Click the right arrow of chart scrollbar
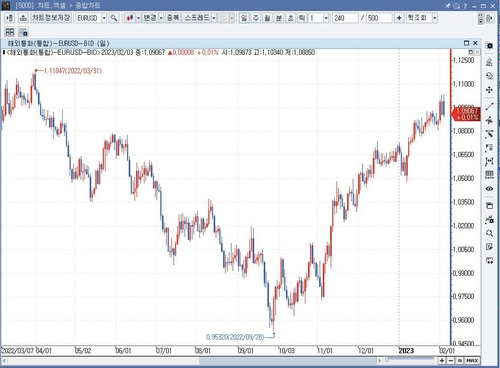Viewport: 500px width, 368px height. 379,361
